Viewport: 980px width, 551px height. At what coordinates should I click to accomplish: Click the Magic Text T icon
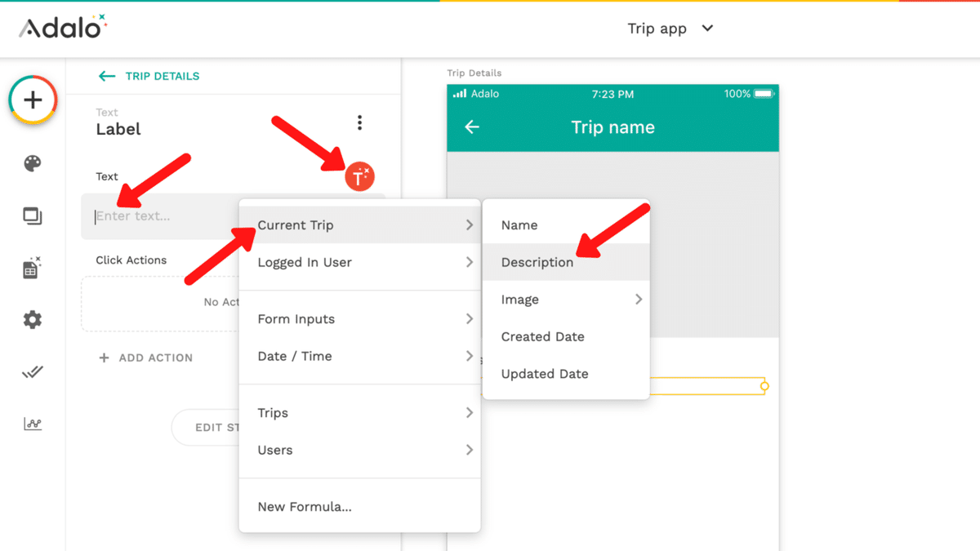pyautogui.click(x=359, y=177)
